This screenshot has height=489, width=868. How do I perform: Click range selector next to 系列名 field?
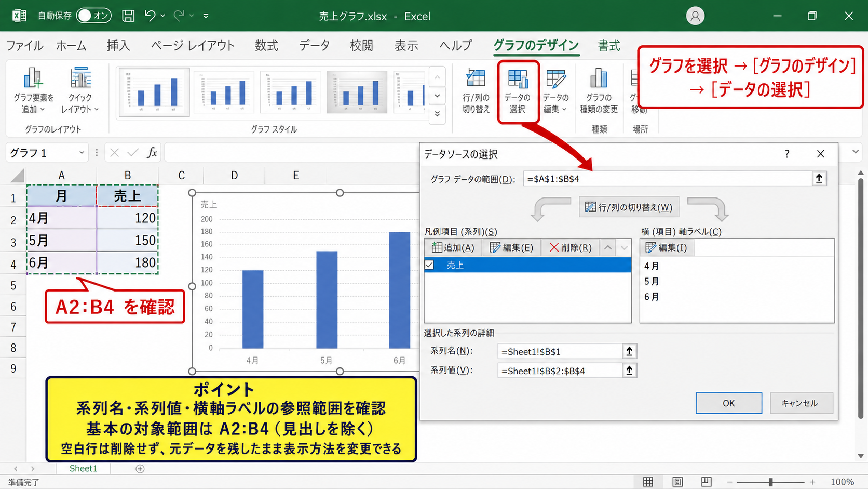pos(629,351)
